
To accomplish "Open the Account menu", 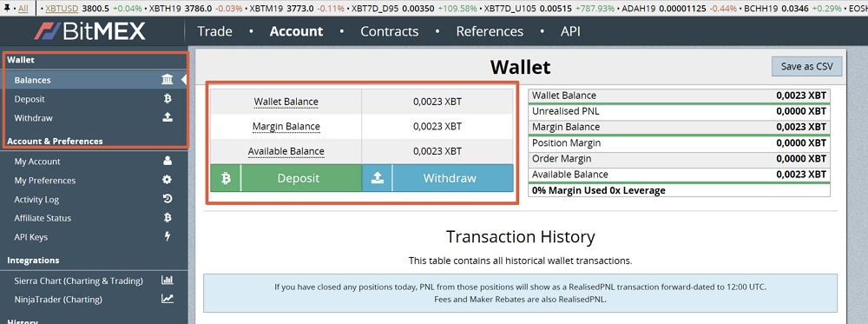I will [x=296, y=31].
